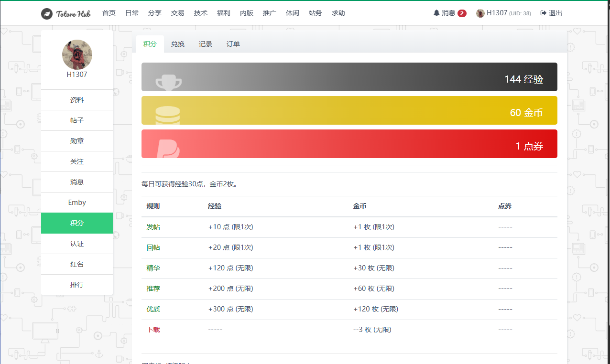This screenshot has width=610, height=364.
Task: Click the logout arrow icon
Action: pyautogui.click(x=544, y=13)
